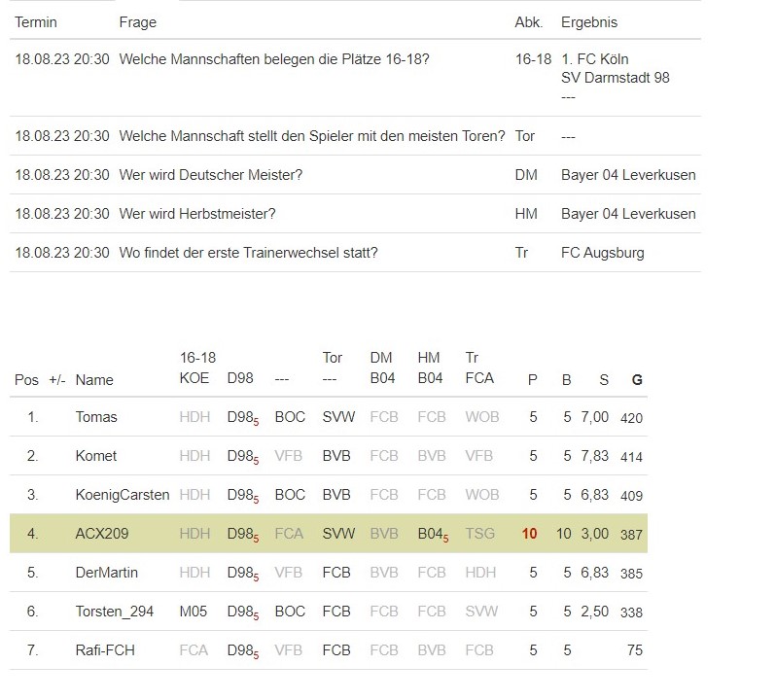Open player KoenigCarsten in the standings

[123, 495]
